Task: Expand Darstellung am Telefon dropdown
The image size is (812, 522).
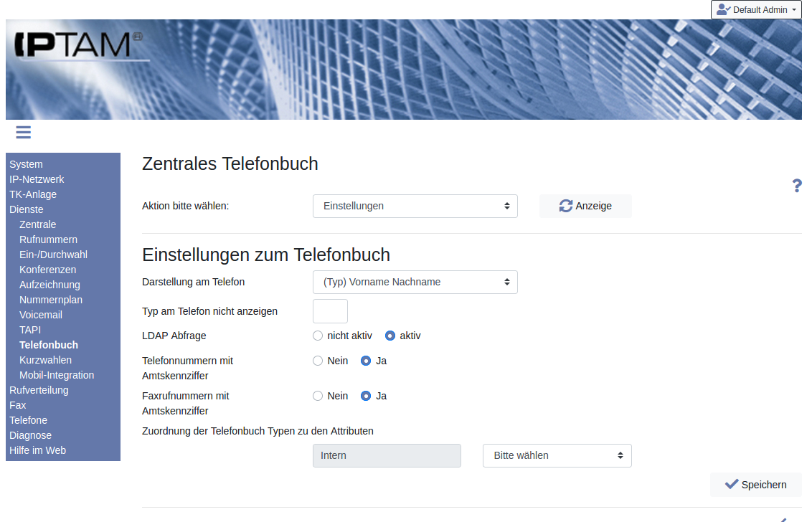Action: (415, 282)
